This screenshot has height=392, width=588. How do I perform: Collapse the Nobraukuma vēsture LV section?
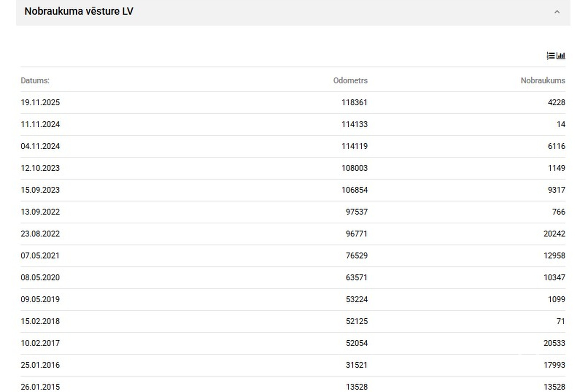[x=557, y=12]
